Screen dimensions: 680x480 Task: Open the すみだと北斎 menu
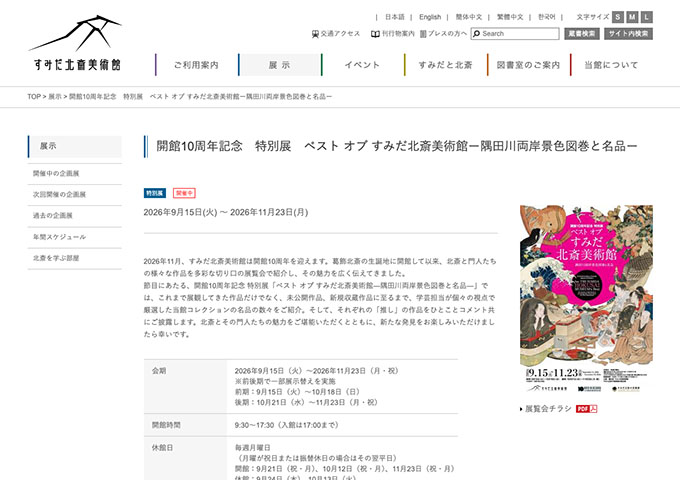[445, 65]
